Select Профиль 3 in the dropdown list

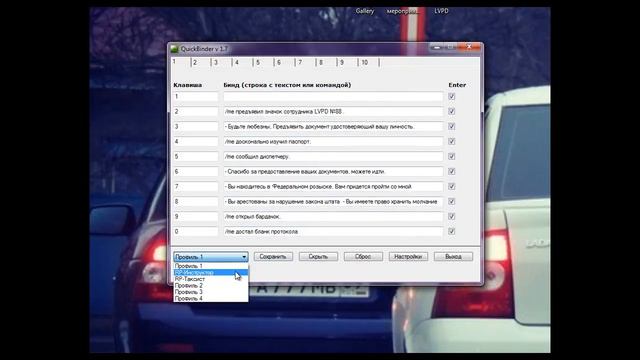[x=211, y=292]
